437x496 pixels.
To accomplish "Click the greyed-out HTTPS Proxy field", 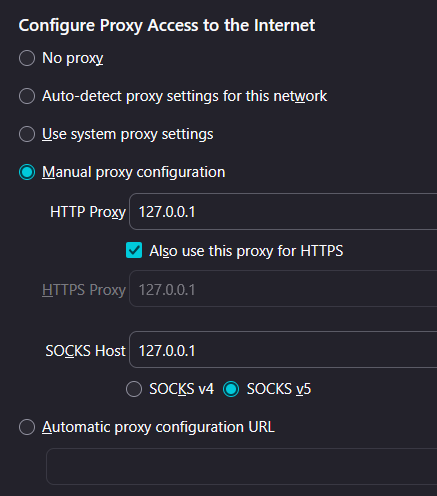I will (x=283, y=289).
